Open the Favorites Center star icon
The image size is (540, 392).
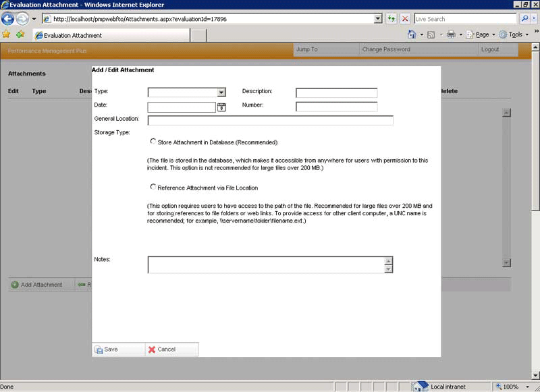(6, 34)
